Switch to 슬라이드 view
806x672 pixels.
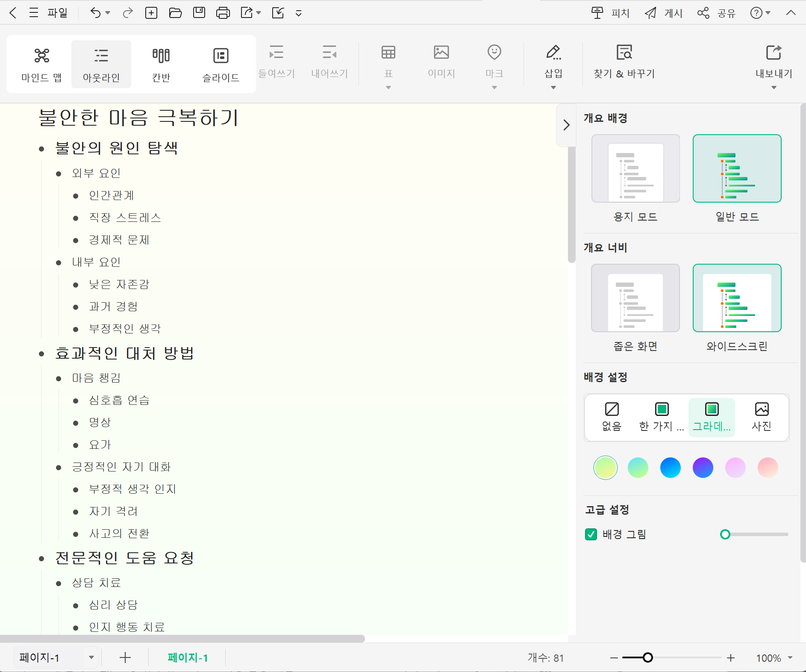click(x=221, y=65)
